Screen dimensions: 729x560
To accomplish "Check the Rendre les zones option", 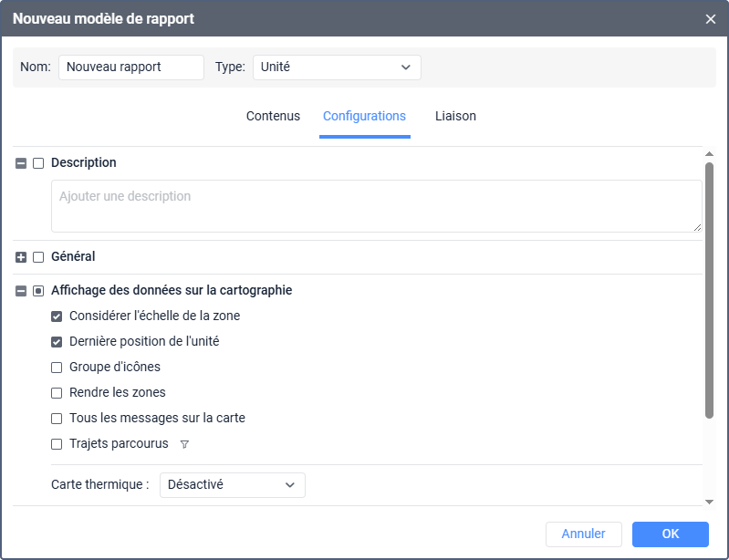I will point(57,393).
